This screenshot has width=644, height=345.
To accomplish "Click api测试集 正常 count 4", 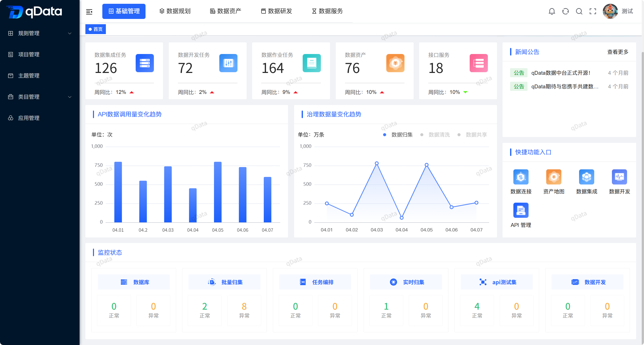I will [477, 306].
